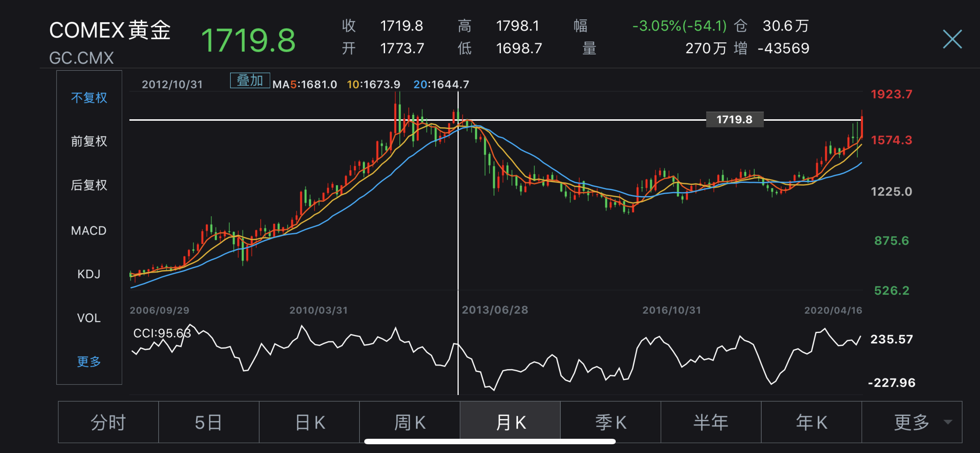The height and width of the screenshot is (453, 980).
Task: Open 更多 indicators in left sidebar
Action: pyautogui.click(x=89, y=361)
